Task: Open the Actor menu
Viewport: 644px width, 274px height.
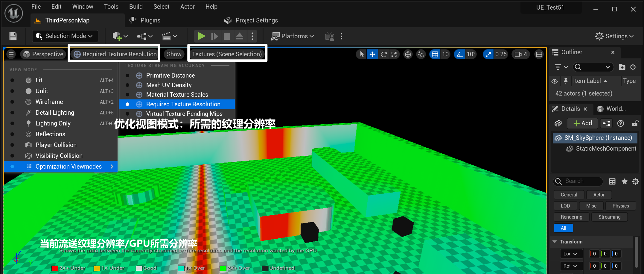Action: point(187,7)
